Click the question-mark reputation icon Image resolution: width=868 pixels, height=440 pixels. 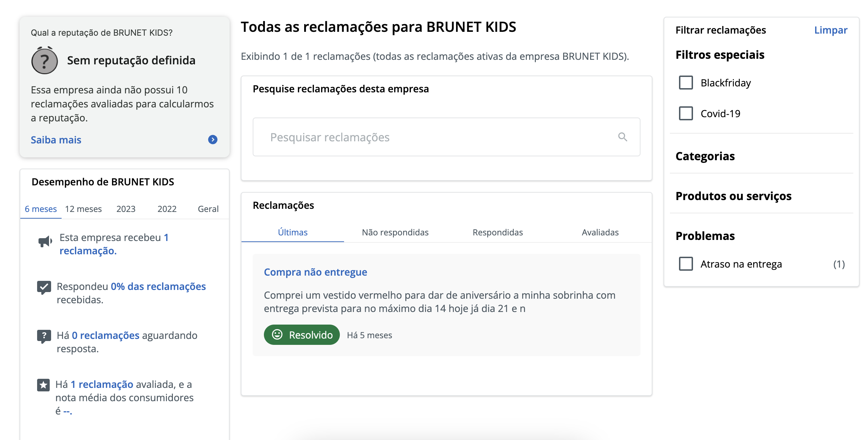tap(44, 61)
